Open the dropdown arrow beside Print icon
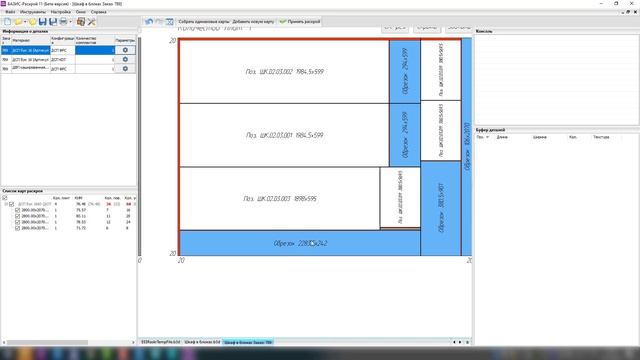This screenshot has width=640, height=360. [x=71, y=22]
